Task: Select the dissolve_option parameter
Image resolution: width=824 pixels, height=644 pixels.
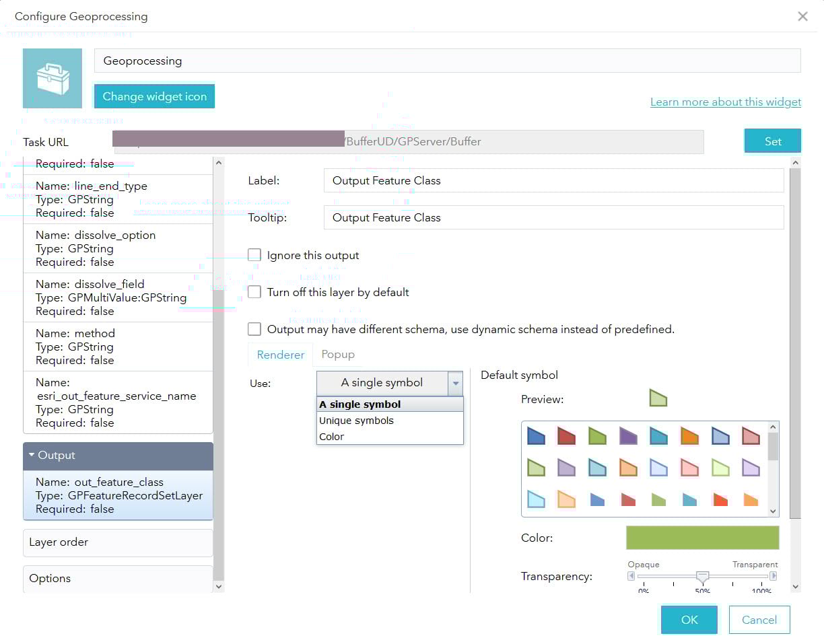Action: coord(118,248)
